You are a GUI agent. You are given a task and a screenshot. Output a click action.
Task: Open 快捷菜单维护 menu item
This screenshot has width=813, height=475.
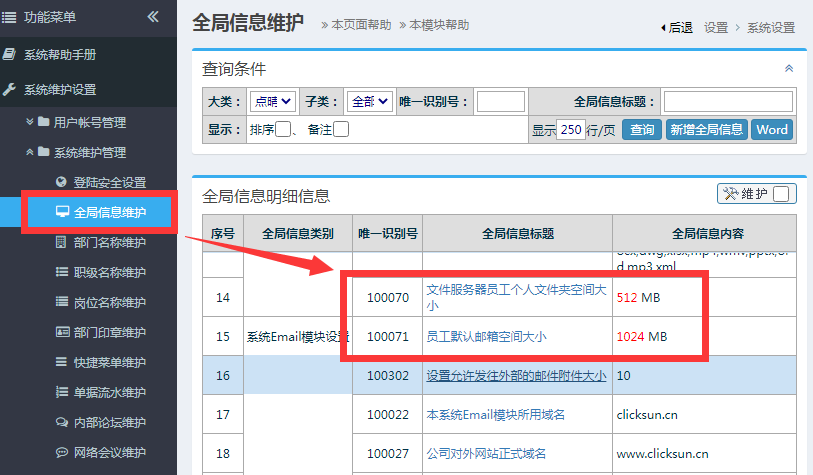(110, 362)
